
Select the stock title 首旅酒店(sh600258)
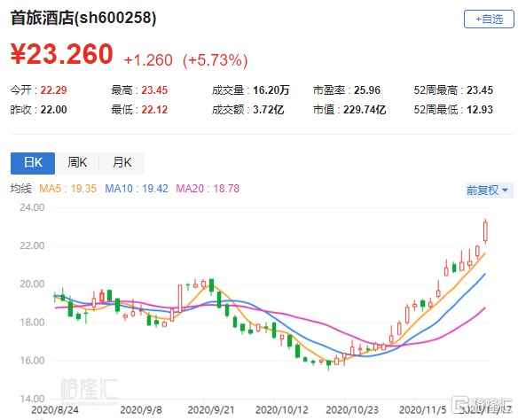pyautogui.click(x=83, y=18)
